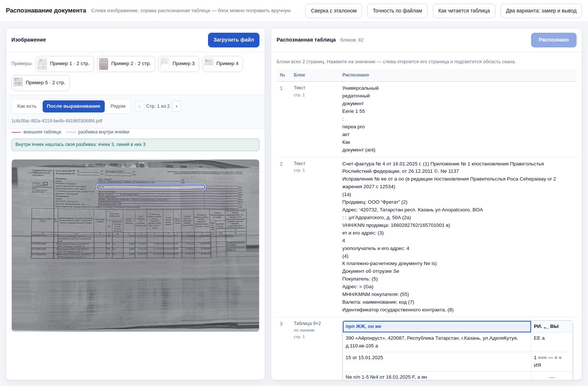This screenshot has height=386, width=588.
Task: Click the Как читается таблица button
Action: pos(464,11)
